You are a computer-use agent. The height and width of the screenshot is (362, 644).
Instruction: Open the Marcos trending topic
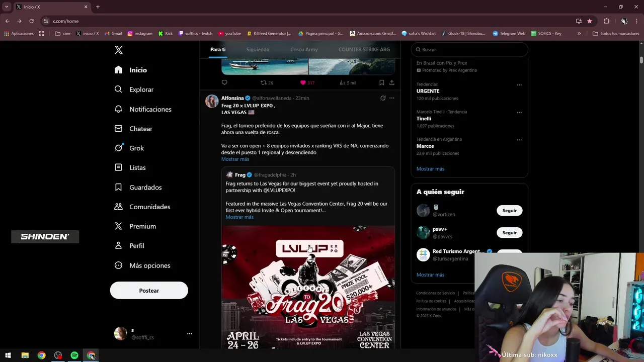pos(425,146)
